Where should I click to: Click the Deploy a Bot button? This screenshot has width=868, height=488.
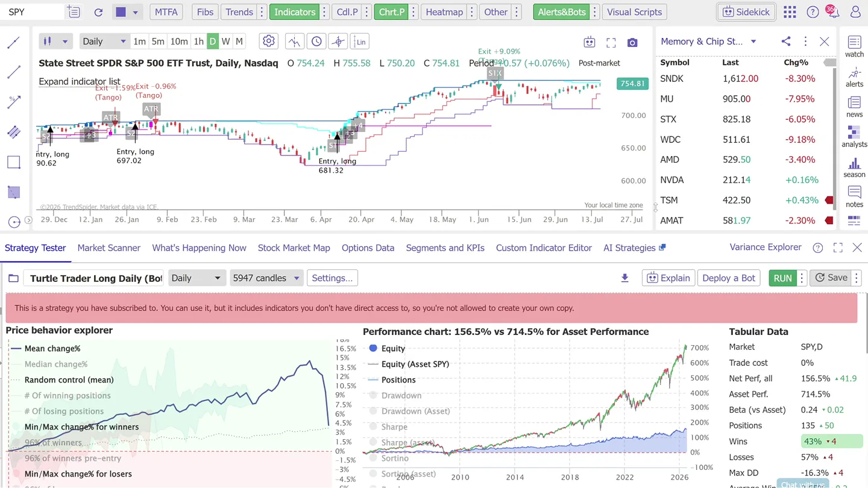tap(729, 278)
